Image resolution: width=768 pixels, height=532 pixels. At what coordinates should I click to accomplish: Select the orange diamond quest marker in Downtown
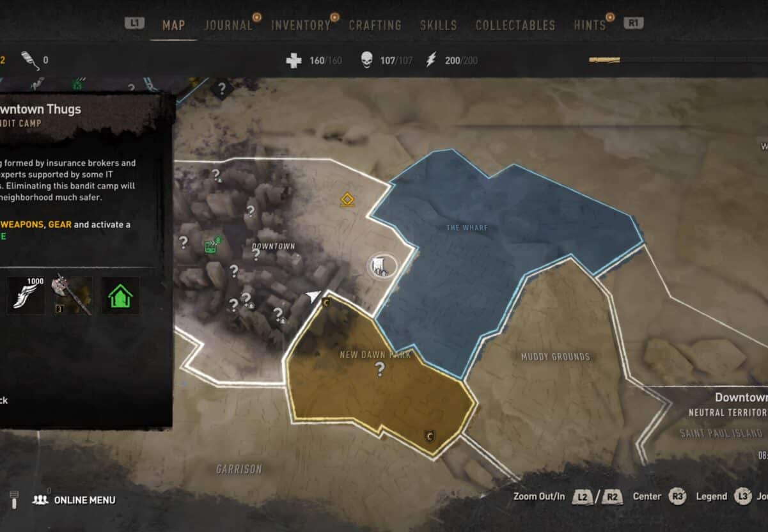[x=347, y=200]
